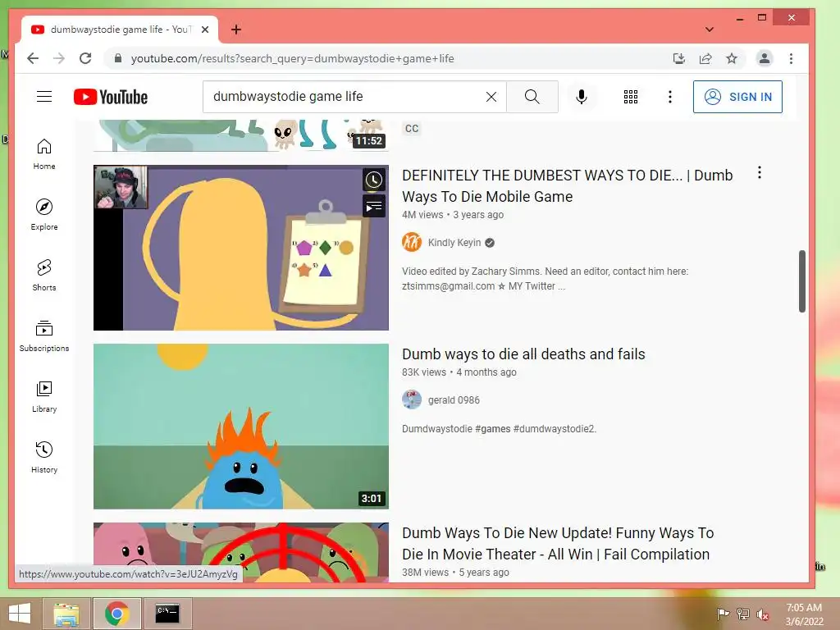Open the Chrome tab search chevron

tap(710, 30)
